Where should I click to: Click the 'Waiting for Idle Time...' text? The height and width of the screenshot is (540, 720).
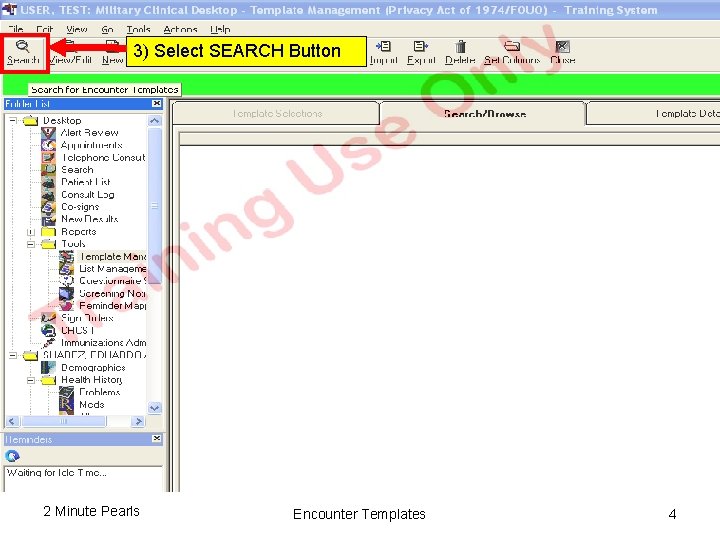56,472
